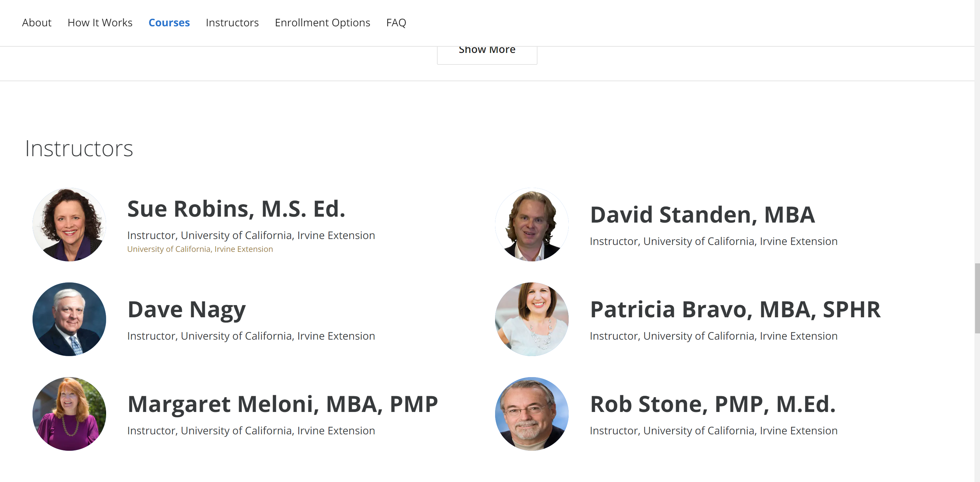Click Rob Stone, PMP, M.Ed. name

713,404
